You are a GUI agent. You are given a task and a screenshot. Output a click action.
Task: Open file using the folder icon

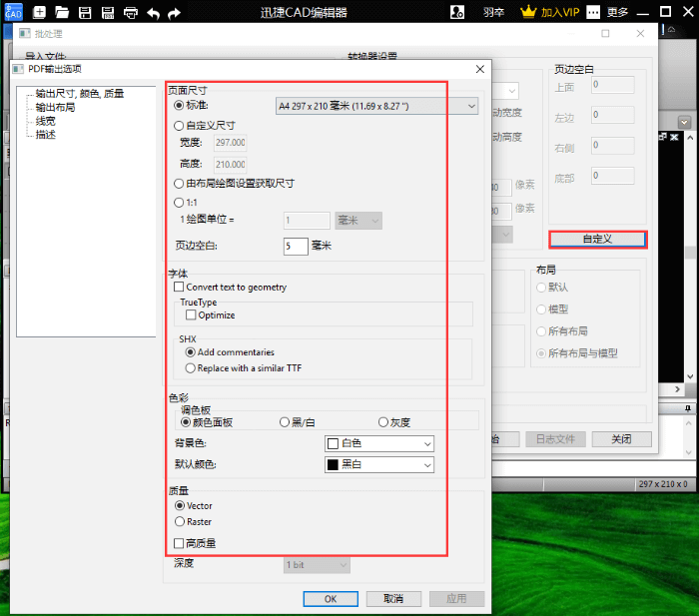62,12
